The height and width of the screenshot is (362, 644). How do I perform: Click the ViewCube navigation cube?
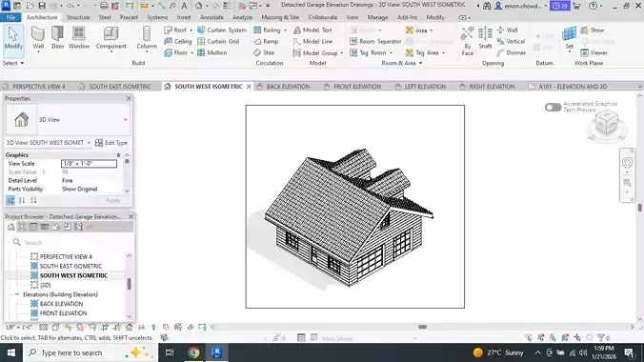point(607,123)
